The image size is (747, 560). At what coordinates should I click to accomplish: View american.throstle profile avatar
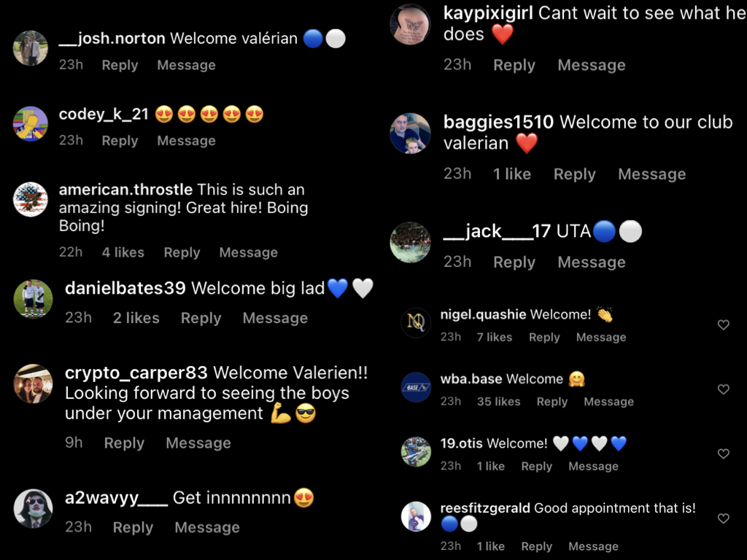(x=31, y=199)
